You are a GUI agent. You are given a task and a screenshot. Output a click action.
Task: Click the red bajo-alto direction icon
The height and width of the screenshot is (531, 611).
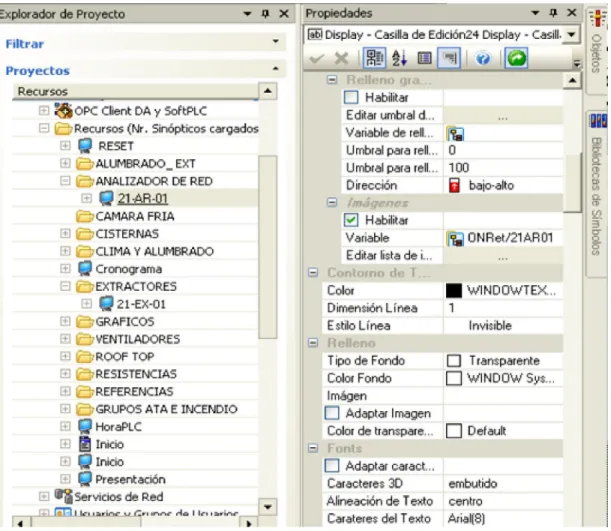point(454,185)
